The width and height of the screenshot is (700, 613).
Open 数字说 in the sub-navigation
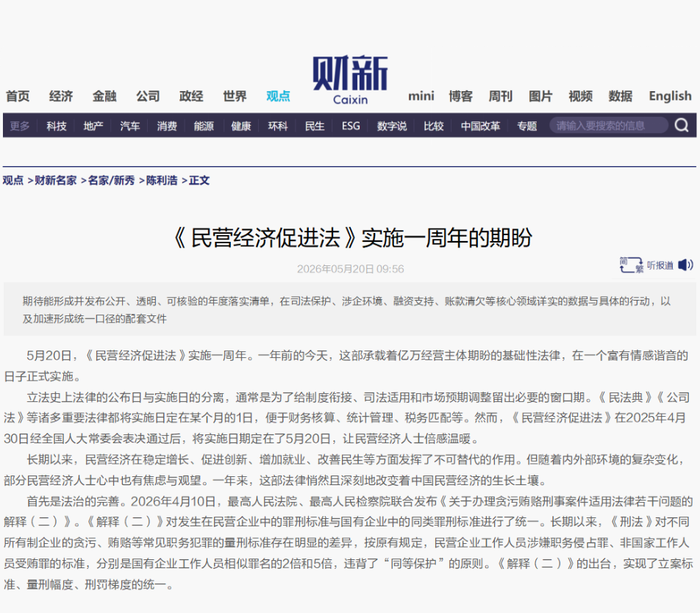pyautogui.click(x=392, y=126)
